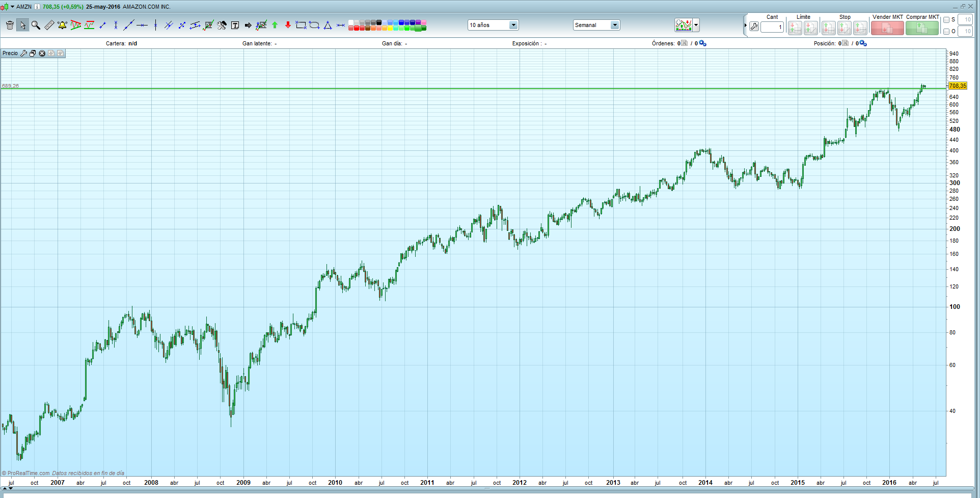The width and height of the screenshot is (980, 498).
Task: Click inside the Cant quantity field
Action: 772,28
